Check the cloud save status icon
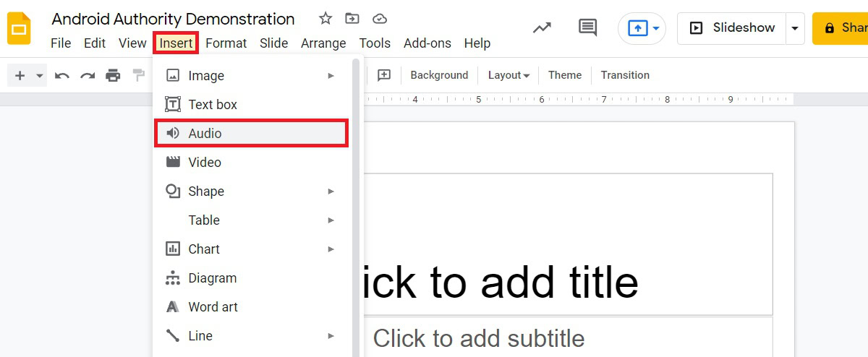 (x=379, y=19)
